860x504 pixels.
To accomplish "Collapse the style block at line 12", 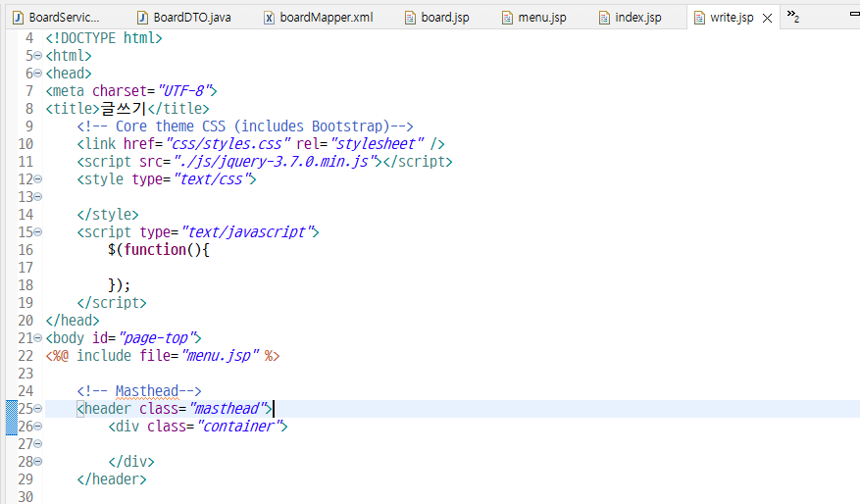I will coord(38,178).
